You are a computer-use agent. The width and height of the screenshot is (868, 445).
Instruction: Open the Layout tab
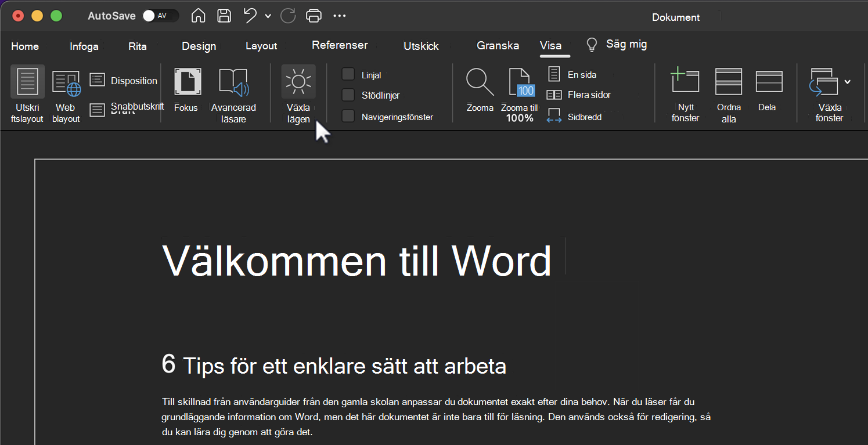261,46
